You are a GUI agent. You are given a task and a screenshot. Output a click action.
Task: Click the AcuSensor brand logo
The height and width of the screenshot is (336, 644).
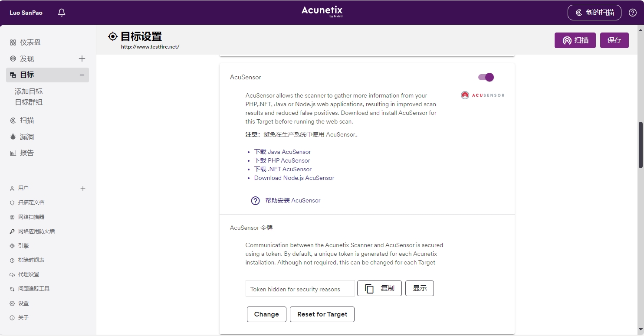[x=483, y=95]
